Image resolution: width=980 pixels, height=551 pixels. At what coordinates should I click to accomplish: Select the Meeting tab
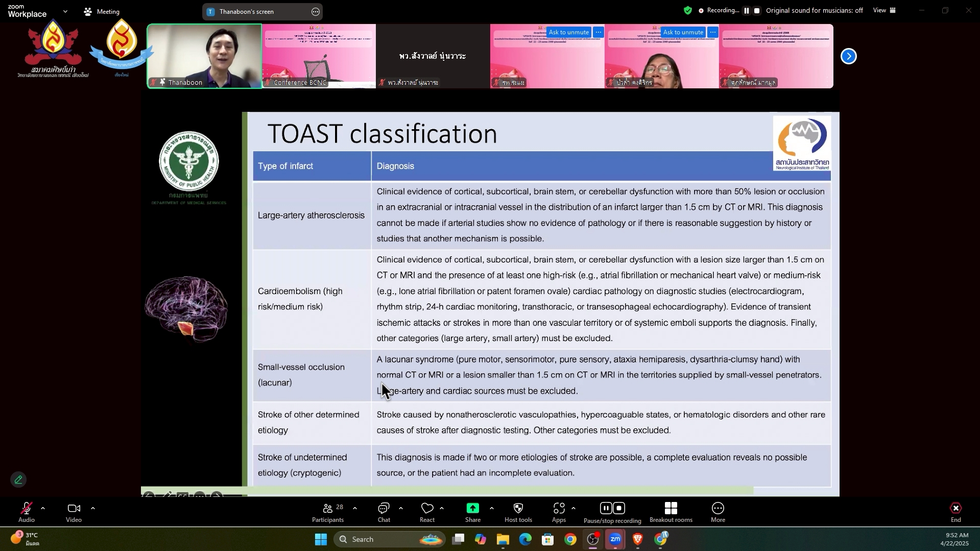click(x=102, y=11)
